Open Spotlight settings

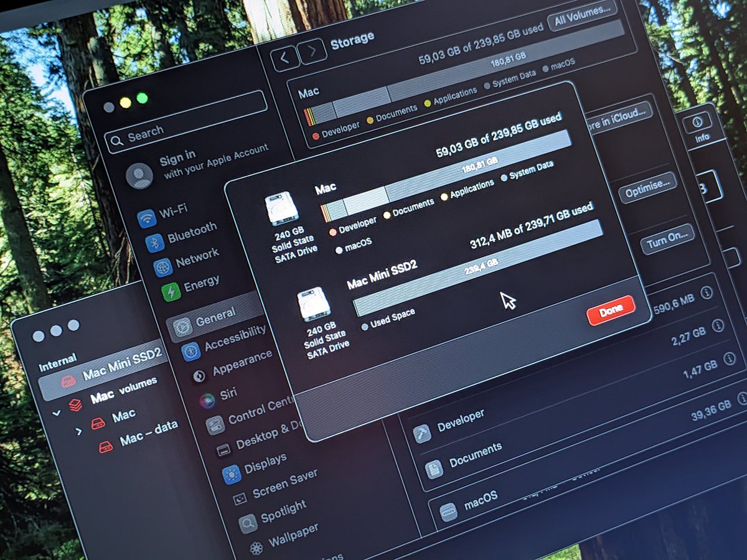coord(274,514)
